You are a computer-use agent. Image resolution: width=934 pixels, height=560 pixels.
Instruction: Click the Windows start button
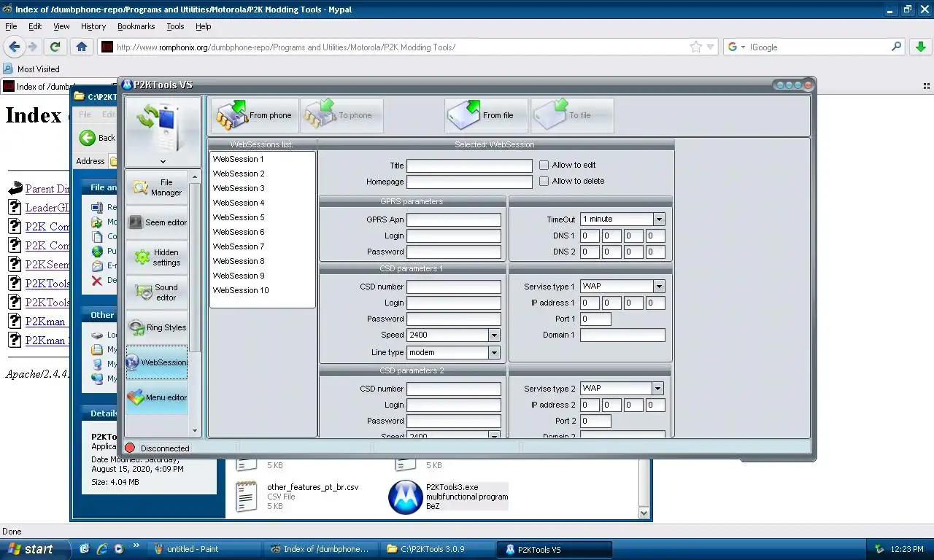pyautogui.click(x=35, y=549)
